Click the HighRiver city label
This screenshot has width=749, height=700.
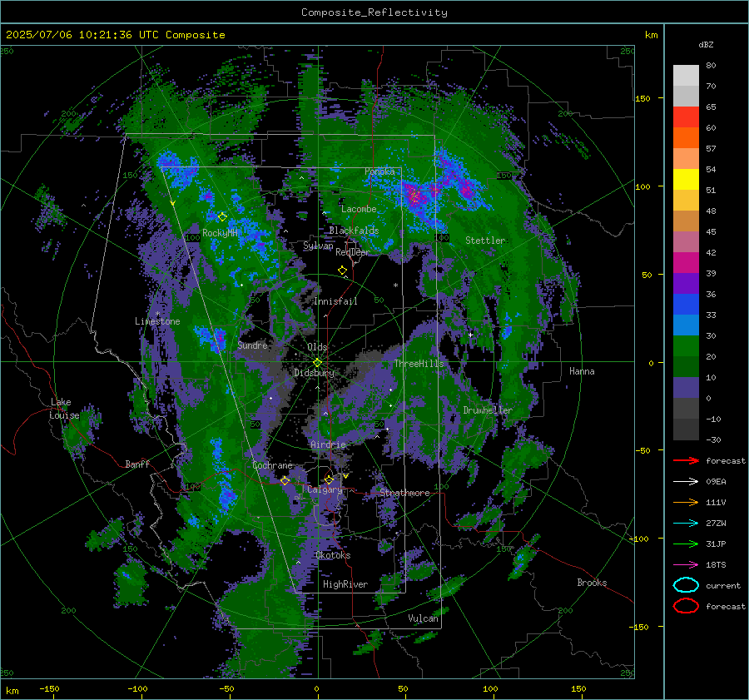345,584
